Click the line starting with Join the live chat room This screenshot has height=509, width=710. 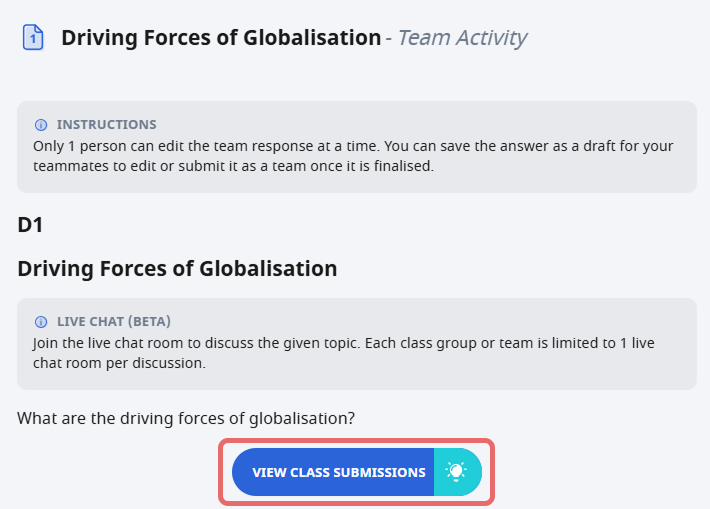pos(344,343)
